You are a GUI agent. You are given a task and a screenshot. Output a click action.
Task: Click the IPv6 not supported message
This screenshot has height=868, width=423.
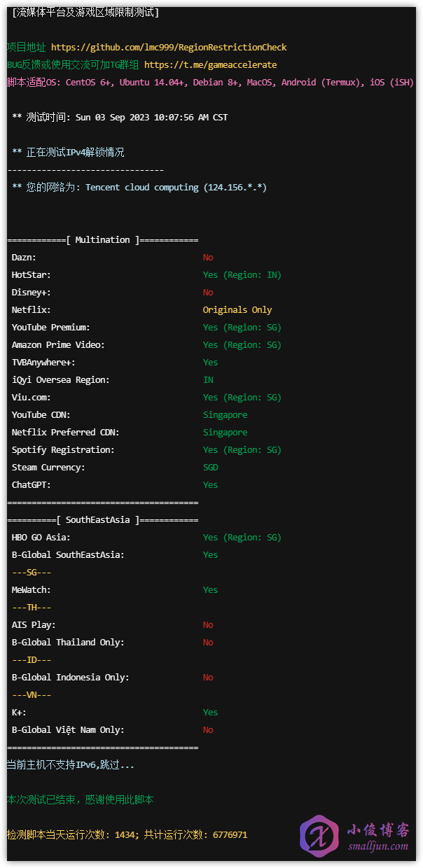71,765
